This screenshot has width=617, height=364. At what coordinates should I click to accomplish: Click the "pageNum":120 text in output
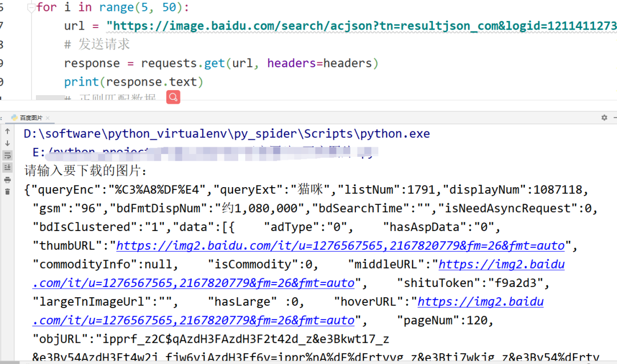(x=442, y=321)
